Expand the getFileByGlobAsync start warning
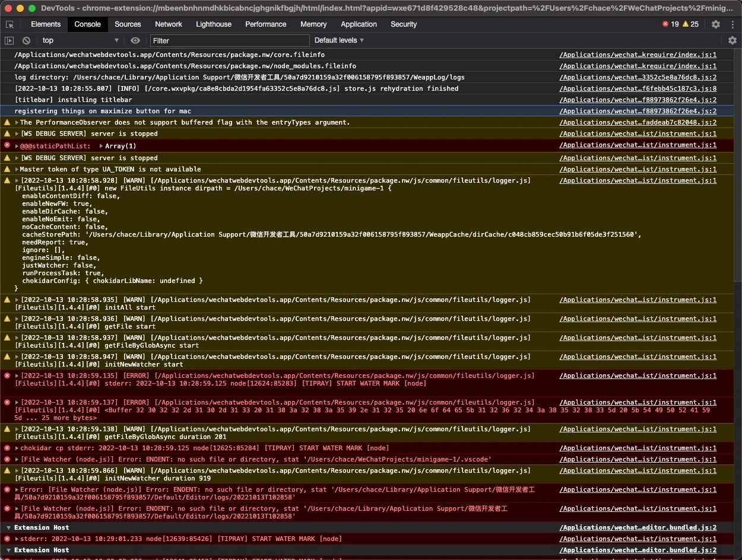The image size is (742, 560). click(17, 338)
